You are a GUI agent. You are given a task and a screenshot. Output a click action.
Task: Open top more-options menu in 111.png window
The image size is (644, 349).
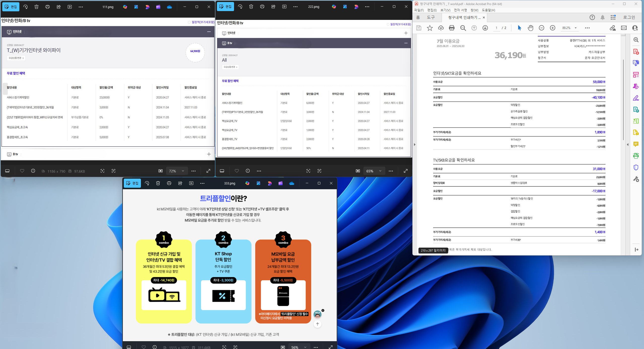tap(81, 7)
